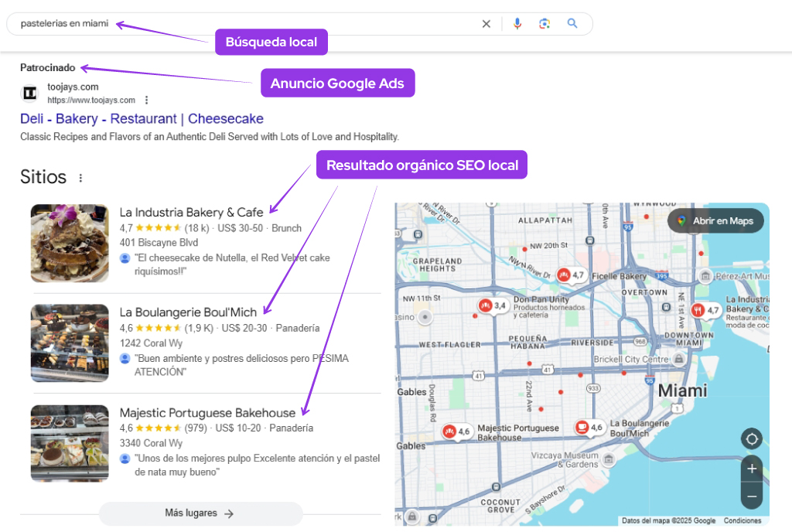
Task: Click 'Más lugares' button
Action: tap(200, 513)
